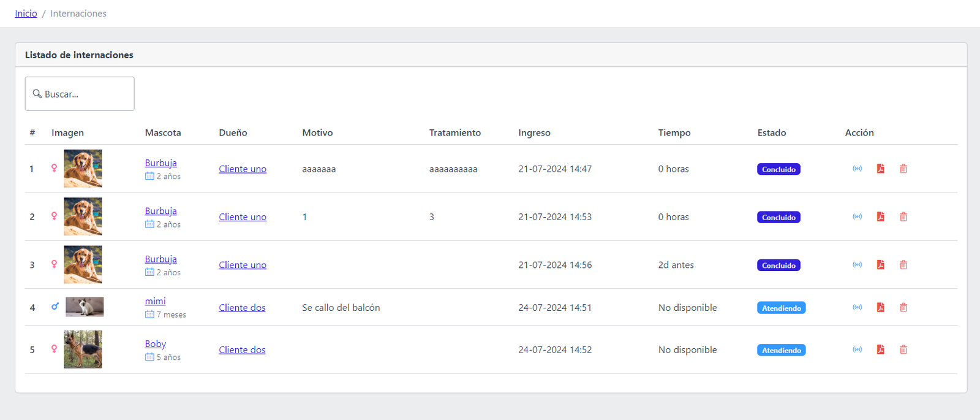Delete Boby's internación with trash icon

click(x=903, y=349)
